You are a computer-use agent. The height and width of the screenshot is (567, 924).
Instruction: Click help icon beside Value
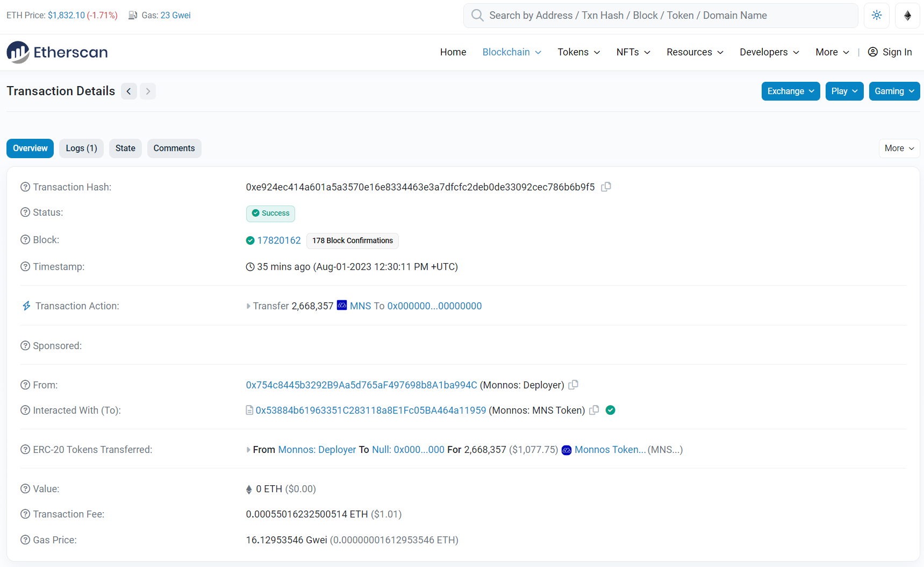[x=25, y=489]
